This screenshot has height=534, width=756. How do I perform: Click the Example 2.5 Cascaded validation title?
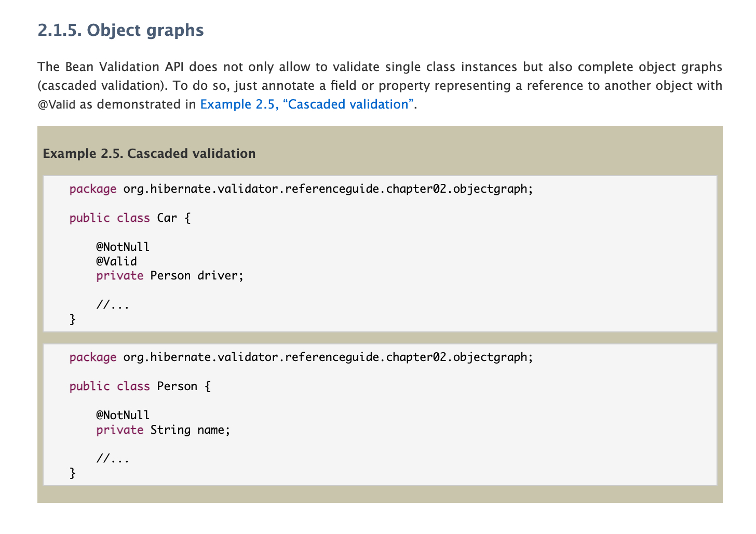tap(149, 154)
